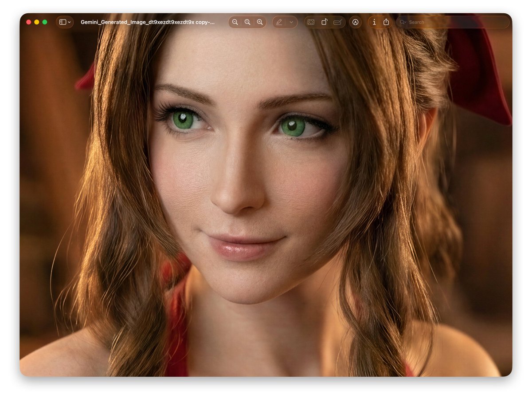Minimize the window with the yellow button
The image size is (532, 403).
pyautogui.click(x=37, y=22)
